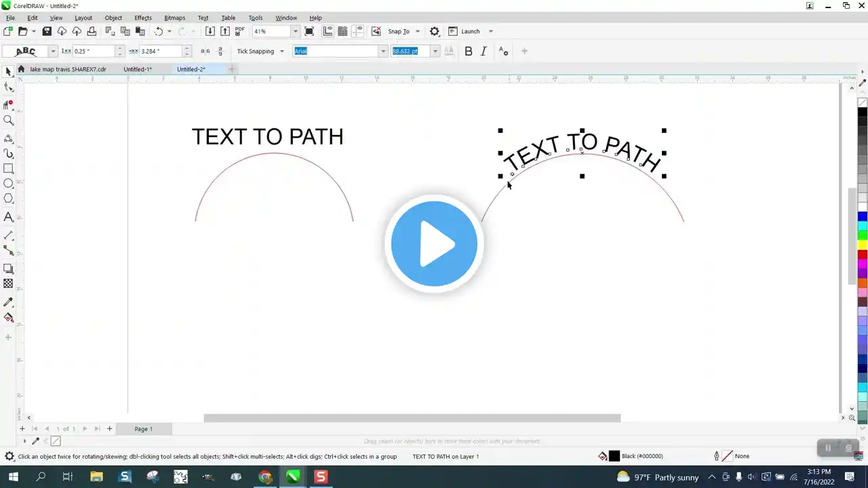Select the Ellipse tool
The width and height of the screenshot is (868, 488).
point(8,184)
